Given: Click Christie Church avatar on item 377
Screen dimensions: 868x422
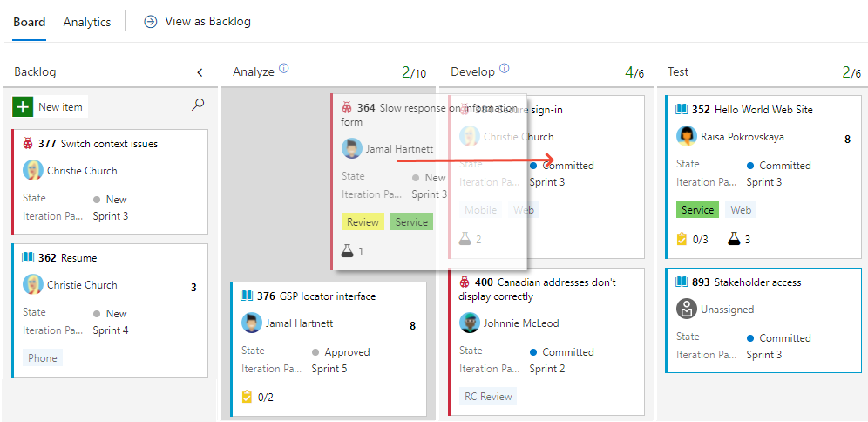Looking at the screenshot, I should 33,171.
